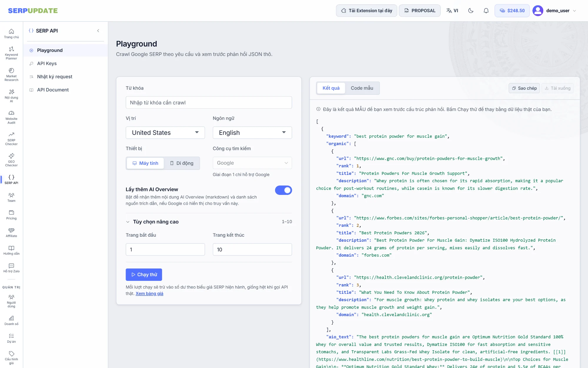Open Hỗ trợ Zalo support icon
The image size is (588, 368).
11,268
